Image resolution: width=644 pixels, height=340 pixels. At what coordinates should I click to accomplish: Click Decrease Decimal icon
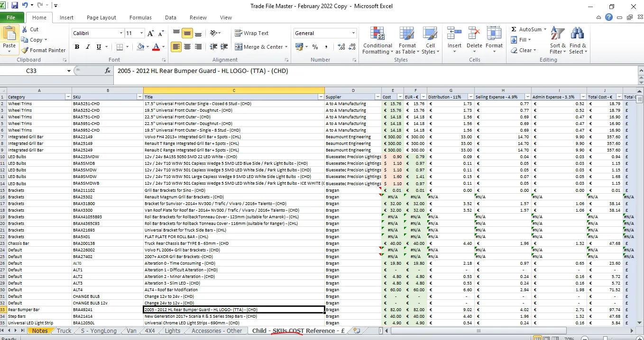(x=352, y=47)
